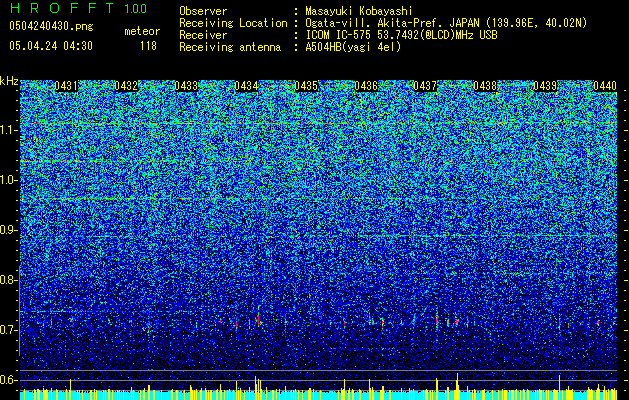Image resolution: width=629 pixels, height=400 pixels.
Task: Click the 0.8 frequency axis label
Action: (9, 280)
